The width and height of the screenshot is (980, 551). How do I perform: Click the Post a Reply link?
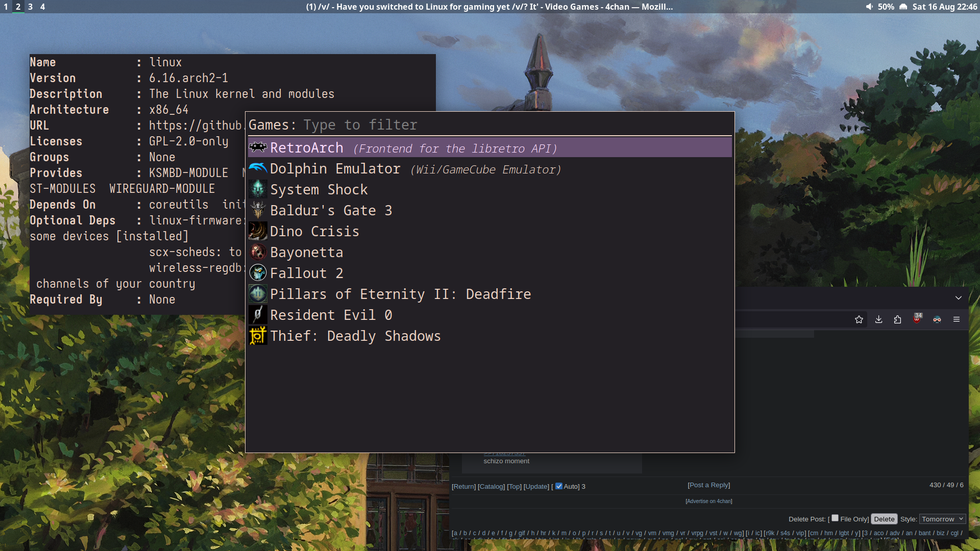pyautogui.click(x=708, y=485)
